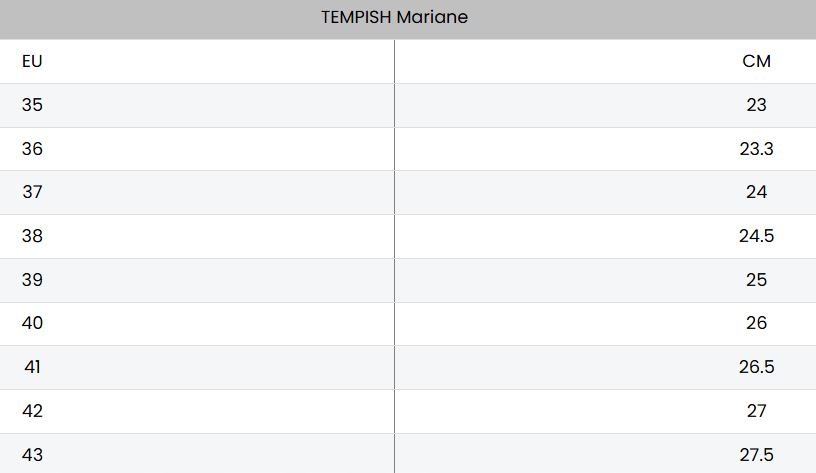Click EU size 35 cell
Screen dimensions: 816x473
[x=32, y=105]
